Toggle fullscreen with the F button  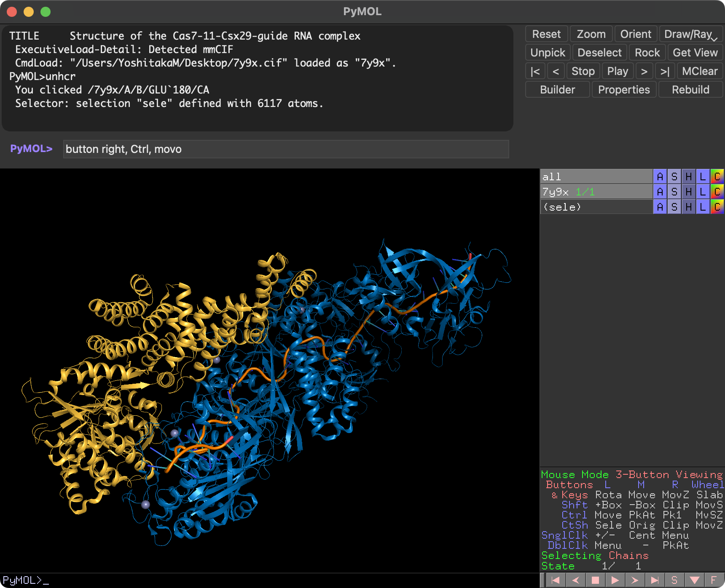[713, 580]
